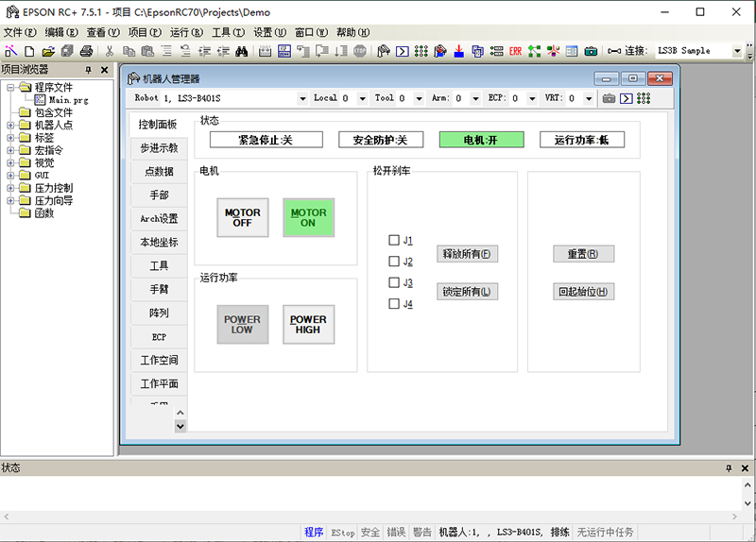Image resolution: width=756 pixels, height=542 pixels.
Task: Toggle the J3 brake checkbox
Action: (394, 282)
